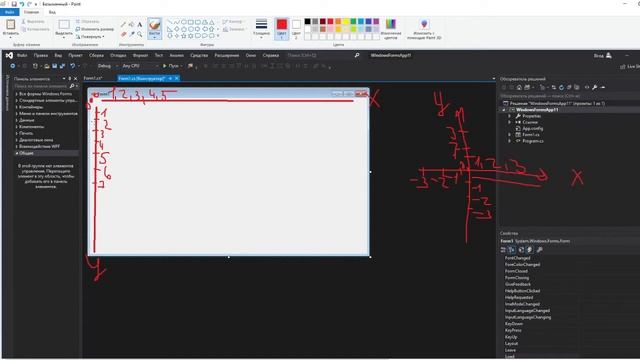Select the FormClosing event in Properties
Viewport: 640px width, 360px height.
pyautogui.click(x=517, y=278)
